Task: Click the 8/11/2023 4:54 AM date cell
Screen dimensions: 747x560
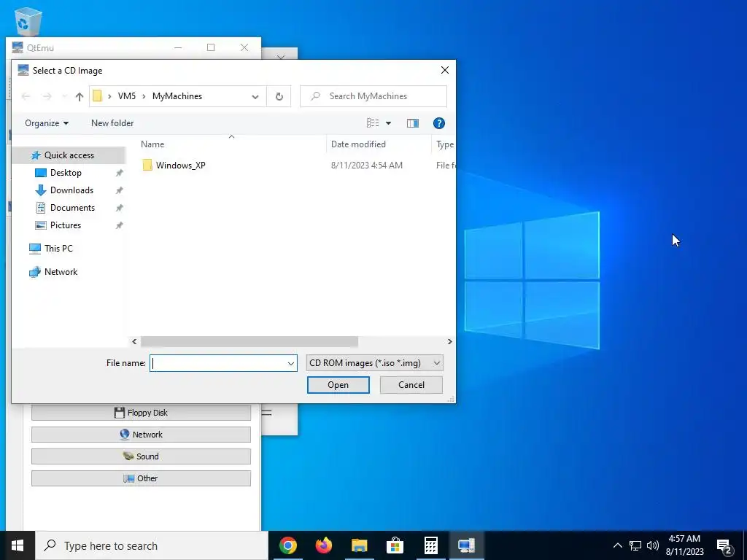Action: click(367, 166)
